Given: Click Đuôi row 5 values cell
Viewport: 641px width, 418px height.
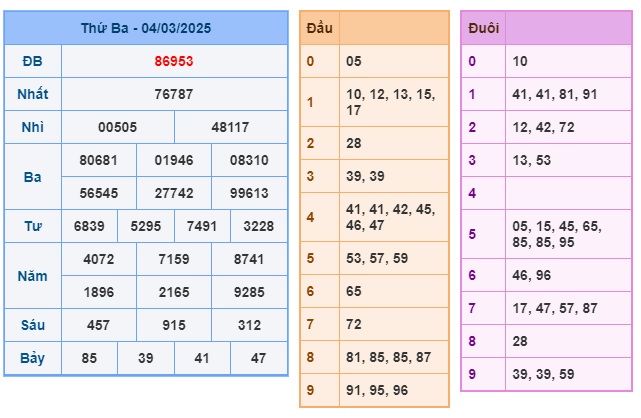Looking at the screenshot, I should [x=568, y=234].
